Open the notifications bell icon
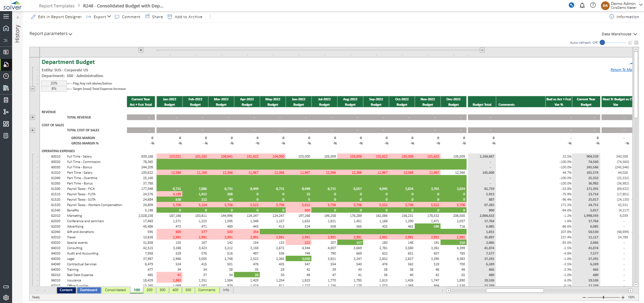 (x=582, y=5)
